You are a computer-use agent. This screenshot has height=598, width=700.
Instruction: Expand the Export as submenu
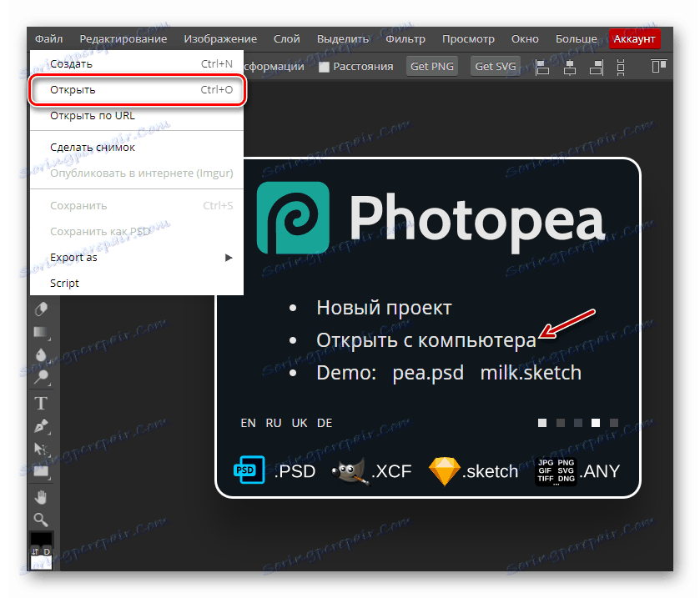pyautogui.click(x=137, y=258)
